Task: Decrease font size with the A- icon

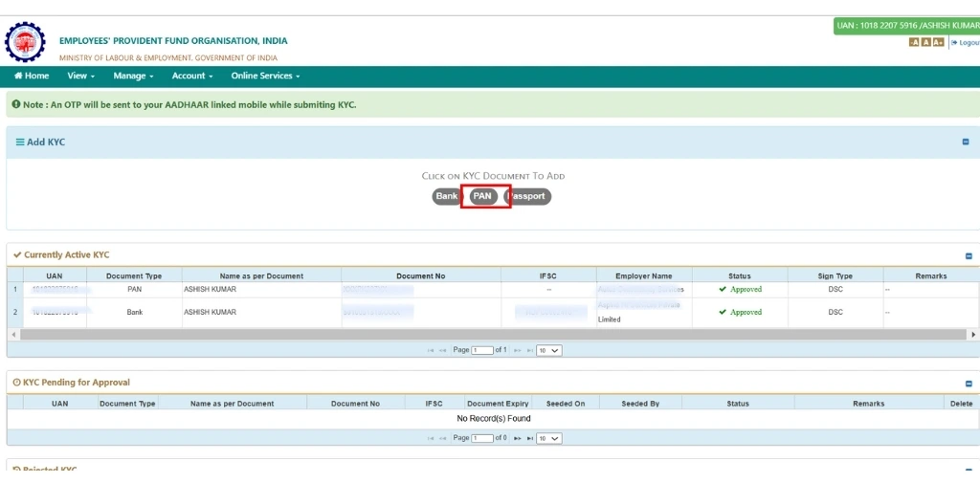Action: coord(914,42)
